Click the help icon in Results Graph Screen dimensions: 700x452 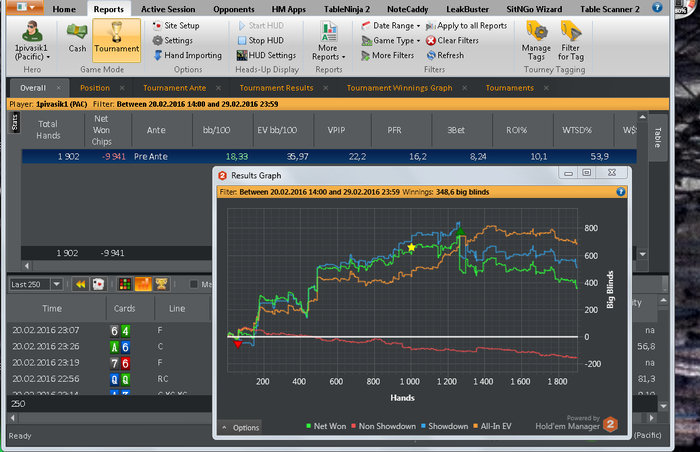pyautogui.click(x=621, y=192)
